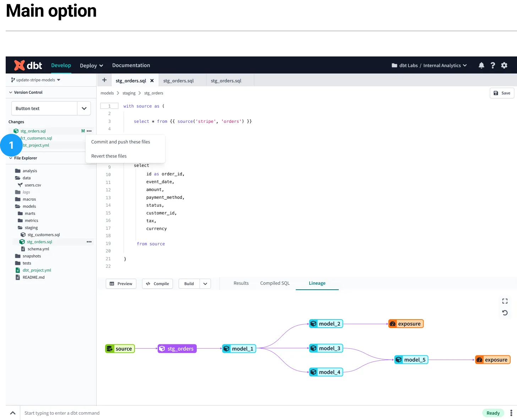Expand the tests folder
This screenshot has height=420, width=517.
23,263
